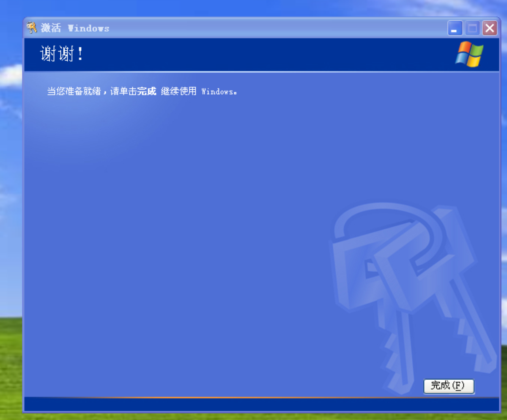Minimize the 激活 Windows window
The image size is (507, 420).
coord(455,29)
